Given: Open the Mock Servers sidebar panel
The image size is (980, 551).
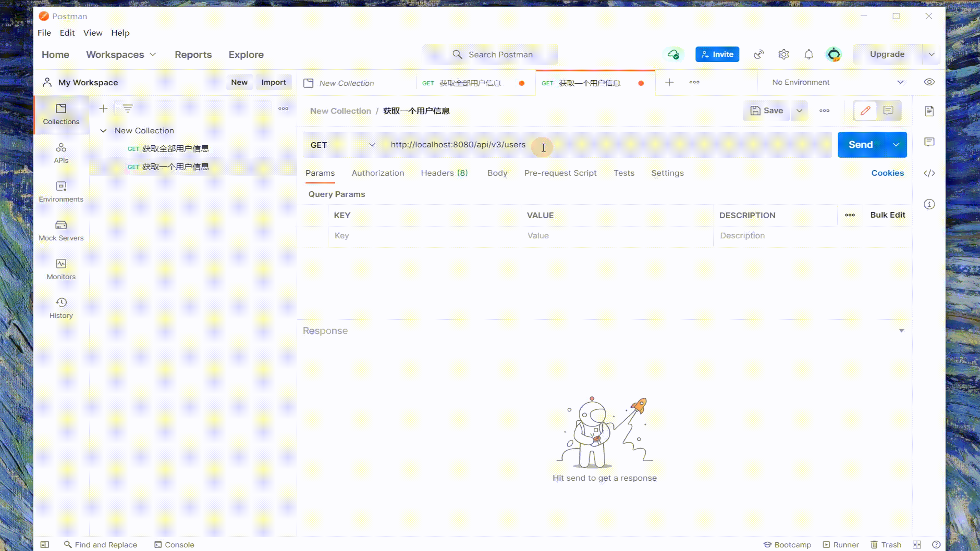Looking at the screenshot, I should point(61,230).
